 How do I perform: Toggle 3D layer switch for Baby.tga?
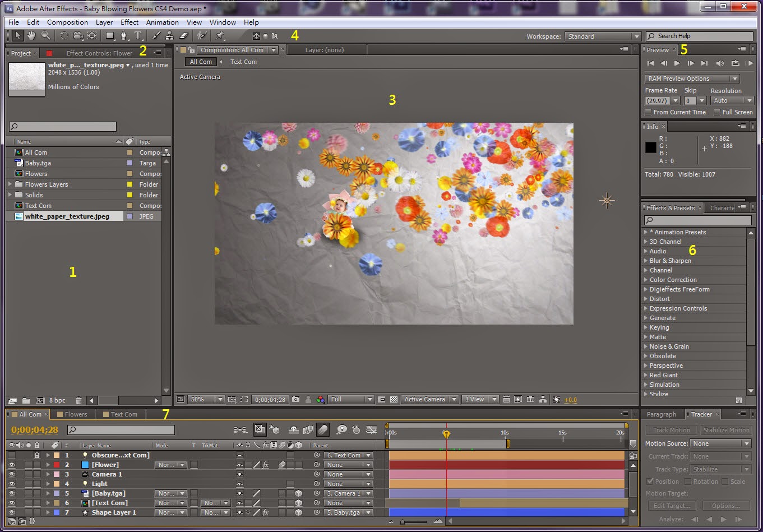[x=299, y=493]
